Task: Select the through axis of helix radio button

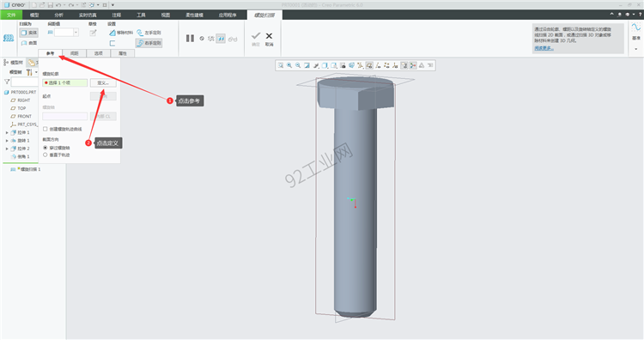Action: coord(46,148)
